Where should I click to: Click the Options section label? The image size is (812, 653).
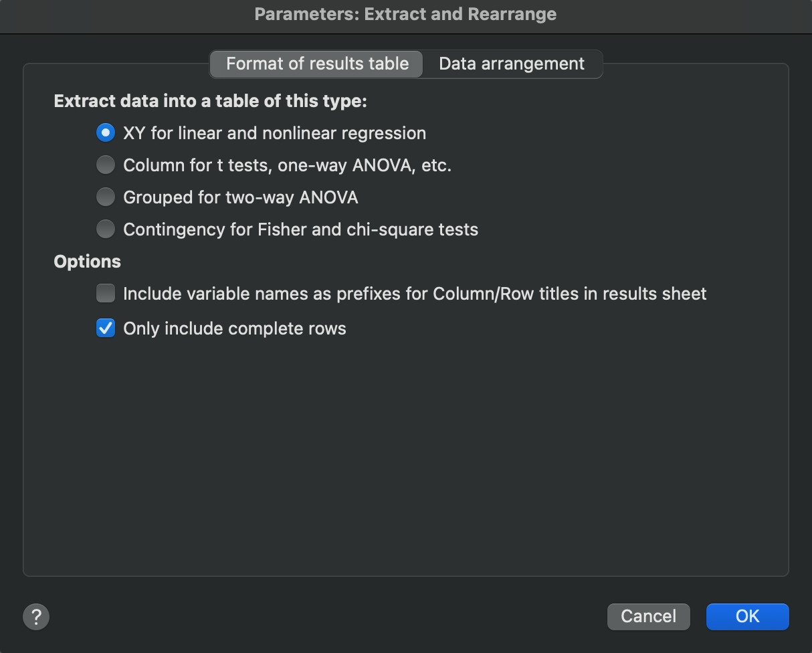coord(87,261)
